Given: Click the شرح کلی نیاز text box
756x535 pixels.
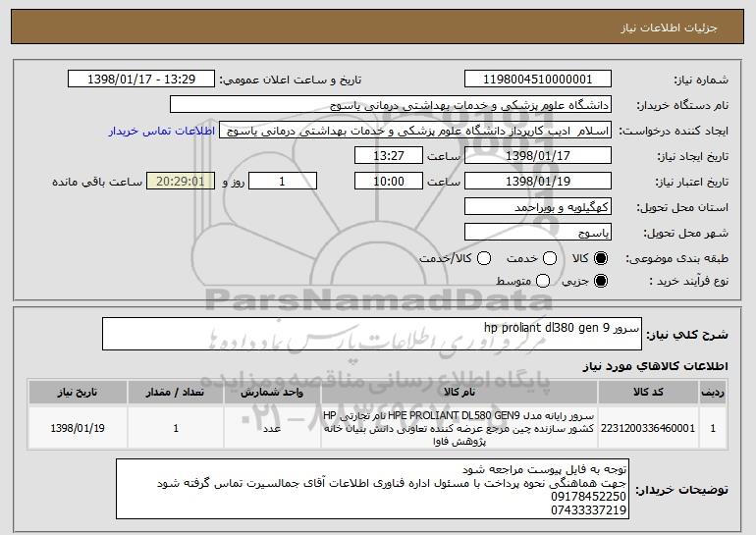Looking at the screenshot, I should coord(372,334).
